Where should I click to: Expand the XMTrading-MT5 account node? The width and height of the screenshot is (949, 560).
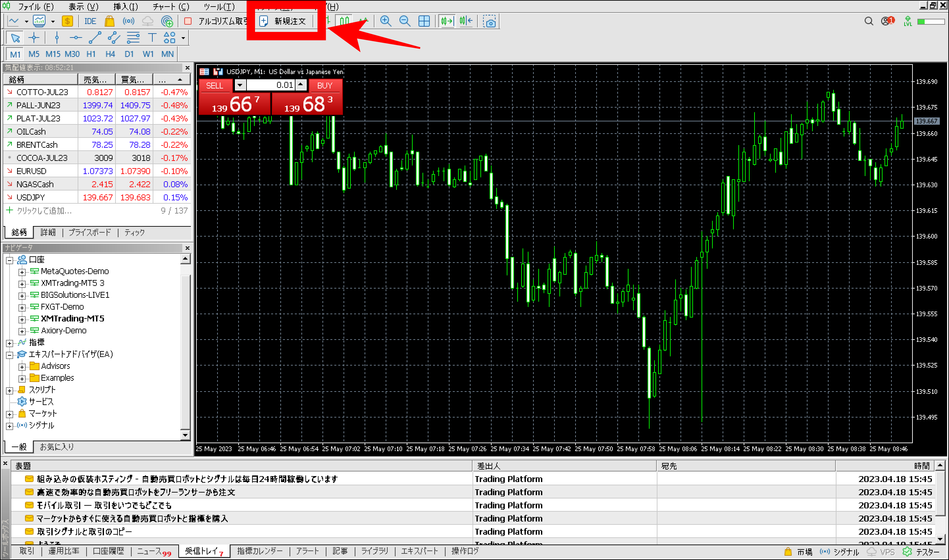click(22, 319)
